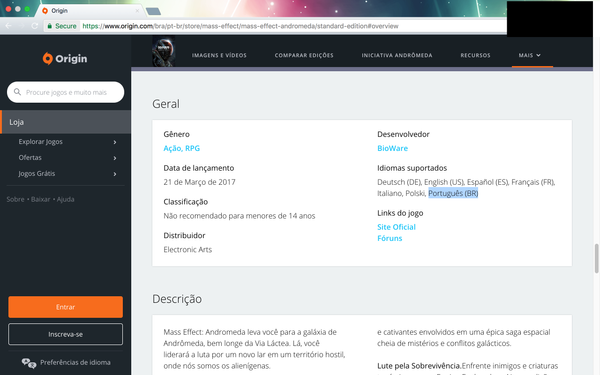The width and height of the screenshot is (600, 375).
Task: Select Jogos Grátis menu item
Action: pos(37,174)
